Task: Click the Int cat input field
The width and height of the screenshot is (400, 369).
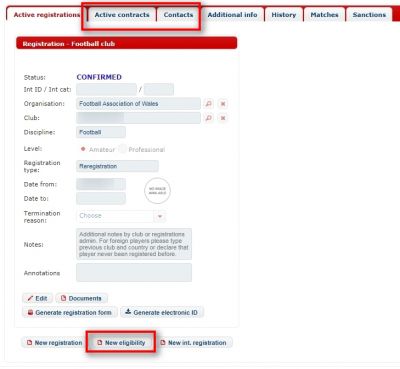Action: (x=159, y=89)
